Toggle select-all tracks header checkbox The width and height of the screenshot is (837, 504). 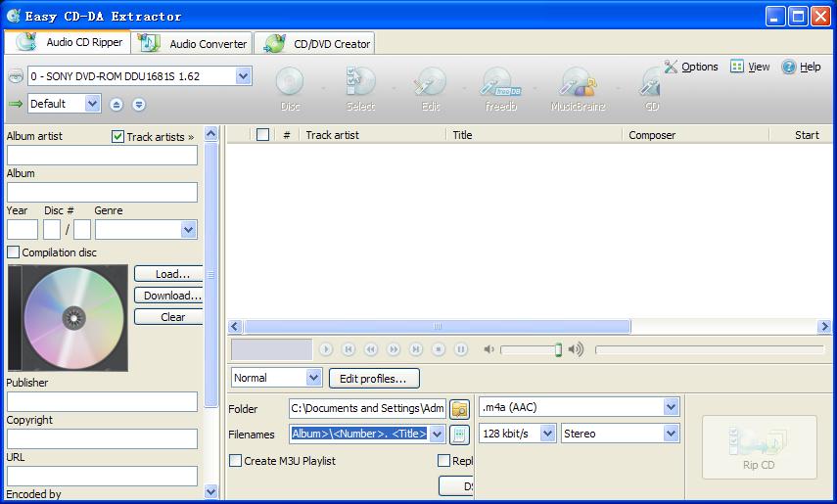262,134
